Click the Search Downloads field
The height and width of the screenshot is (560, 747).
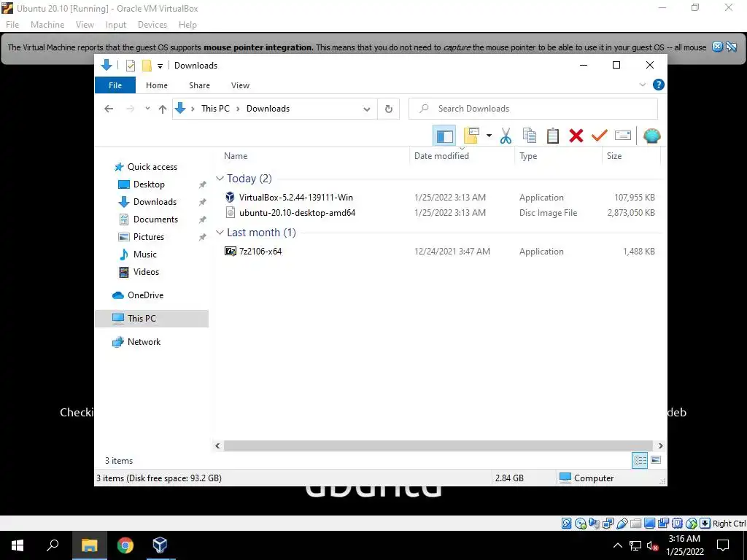(533, 109)
